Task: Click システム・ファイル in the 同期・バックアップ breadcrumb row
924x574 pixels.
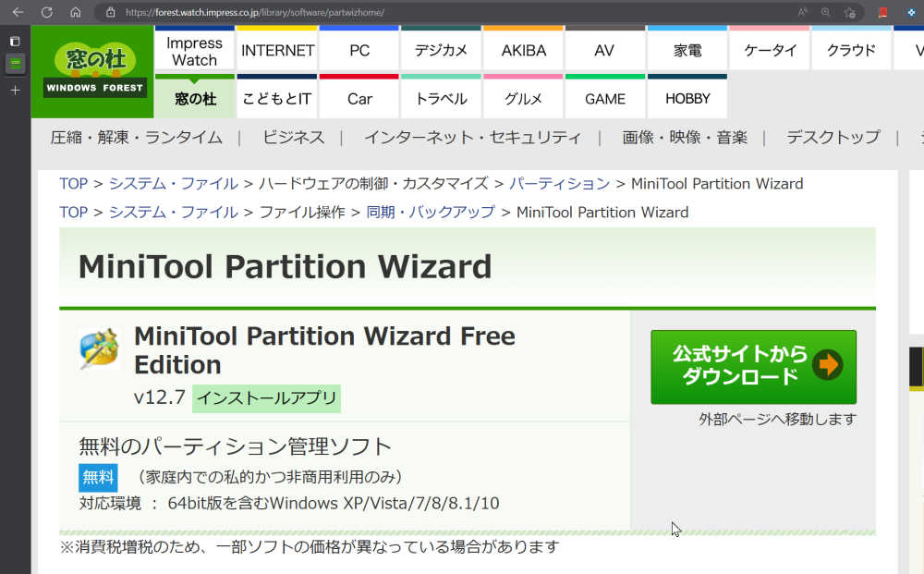Action: [174, 213]
